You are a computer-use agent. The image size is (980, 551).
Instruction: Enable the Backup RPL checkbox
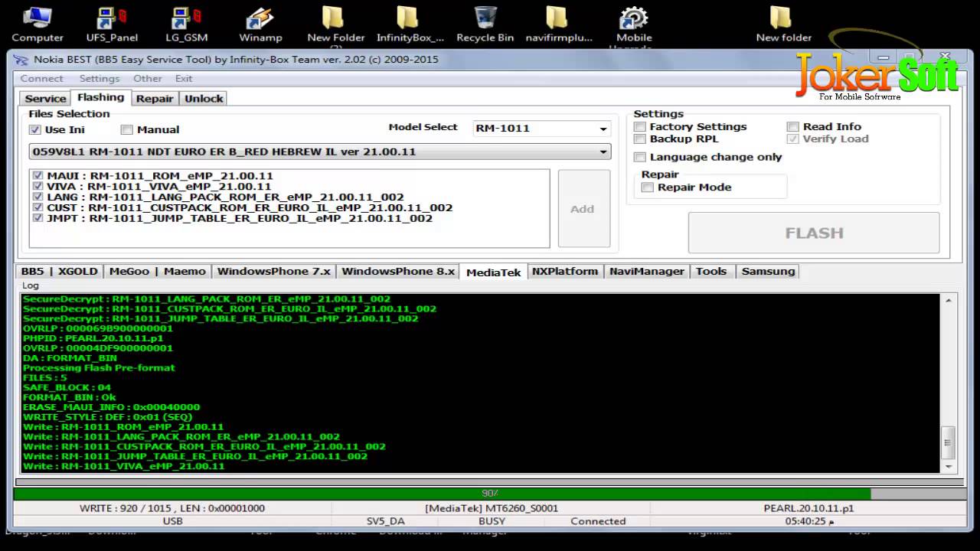(640, 139)
